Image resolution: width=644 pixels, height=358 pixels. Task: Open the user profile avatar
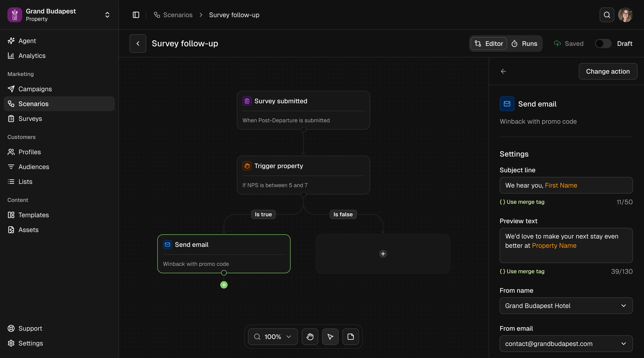coord(625,15)
